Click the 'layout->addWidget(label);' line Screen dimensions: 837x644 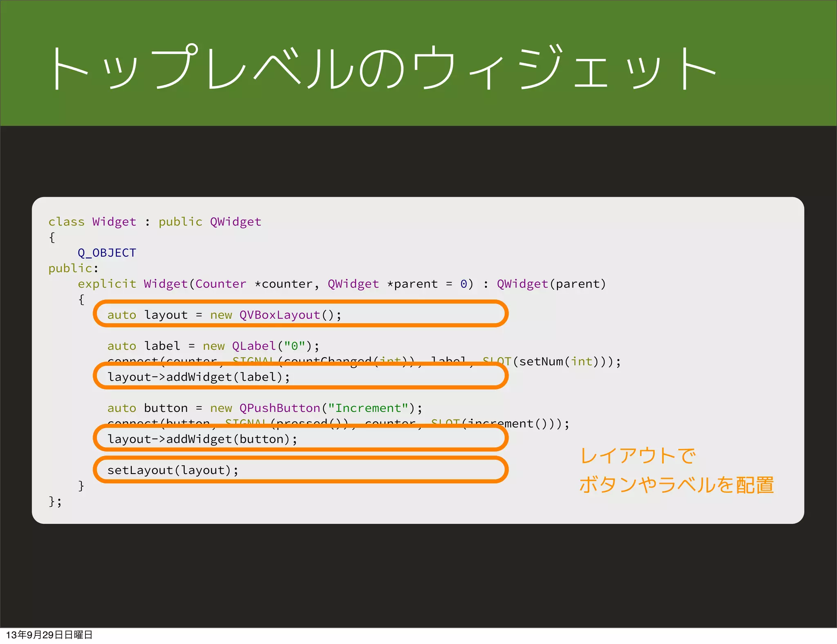tap(199, 377)
